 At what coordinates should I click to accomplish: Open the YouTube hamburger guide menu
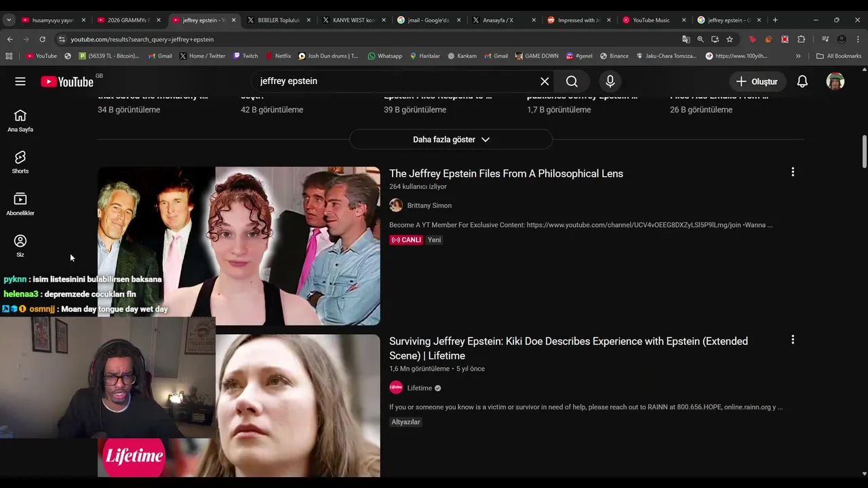20,81
